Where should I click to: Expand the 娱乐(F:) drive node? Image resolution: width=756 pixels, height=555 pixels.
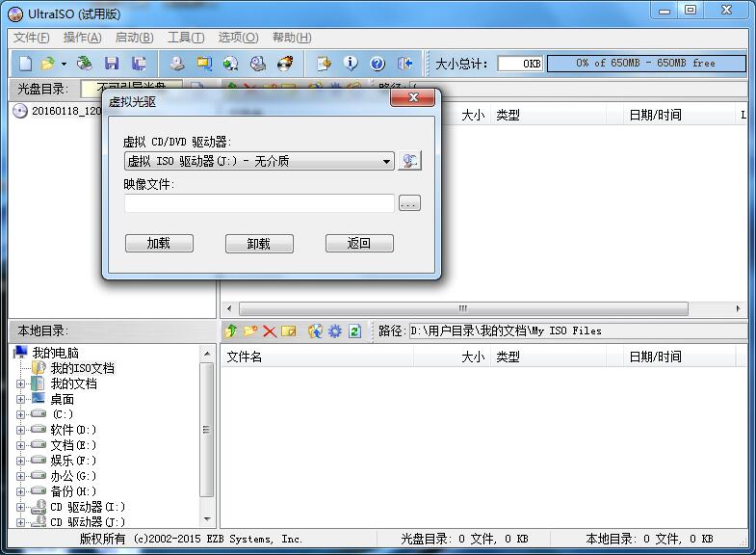click(21, 461)
